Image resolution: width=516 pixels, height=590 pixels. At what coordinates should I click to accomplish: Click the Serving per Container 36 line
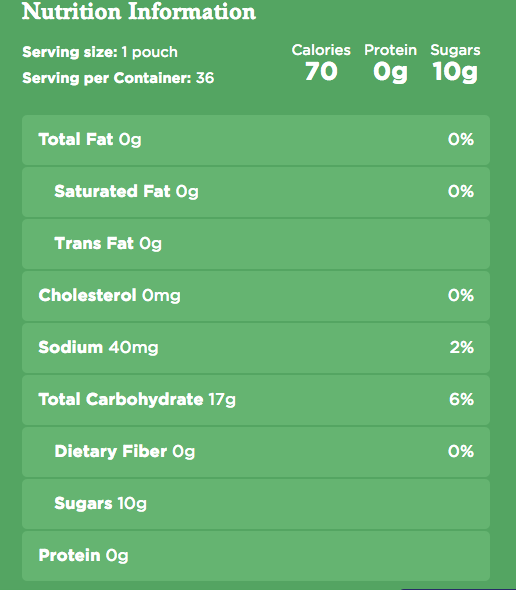click(x=118, y=78)
